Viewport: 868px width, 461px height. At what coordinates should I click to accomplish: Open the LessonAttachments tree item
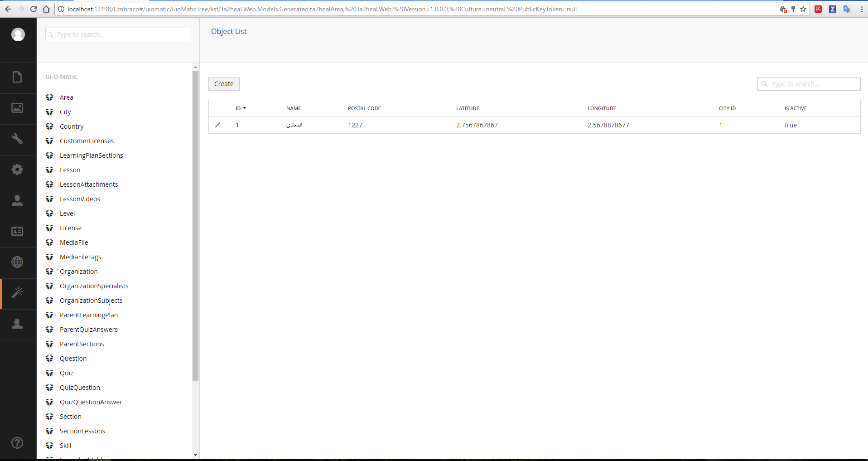[x=89, y=184]
